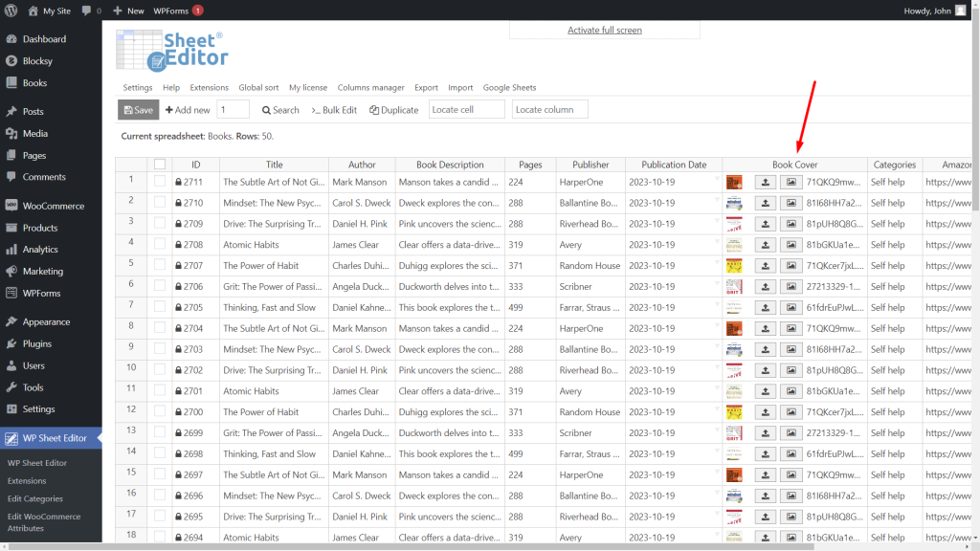The height and width of the screenshot is (551, 980).
Task: Open Tools in the sidebar
Action: pyautogui.click(x=33, y=387)
